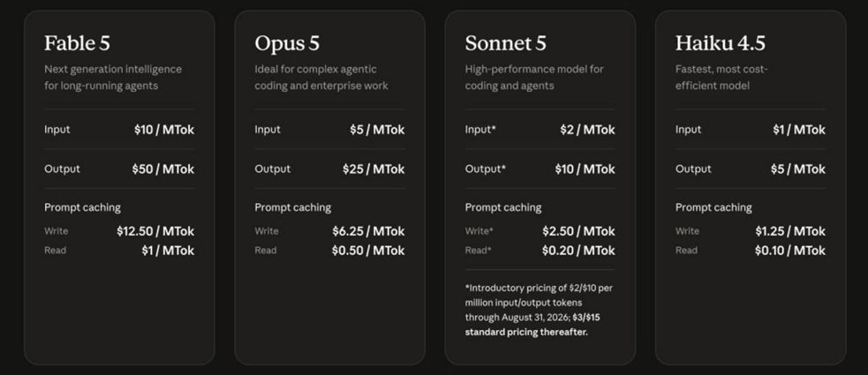Image resolution: width=868 pixels, height=375 pixels.
Task: Select Haiku 4.5 input price $1 / MTok
Action: [x=799, y=130]
